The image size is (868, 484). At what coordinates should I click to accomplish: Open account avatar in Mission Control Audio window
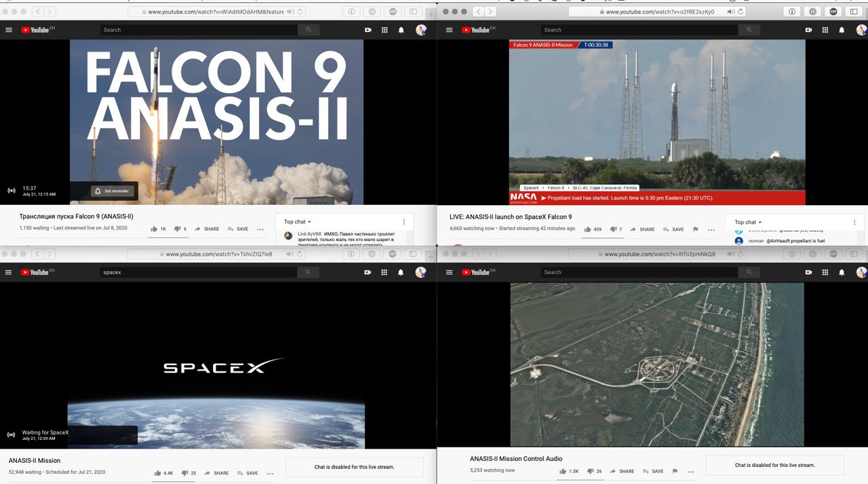[861, 272]
